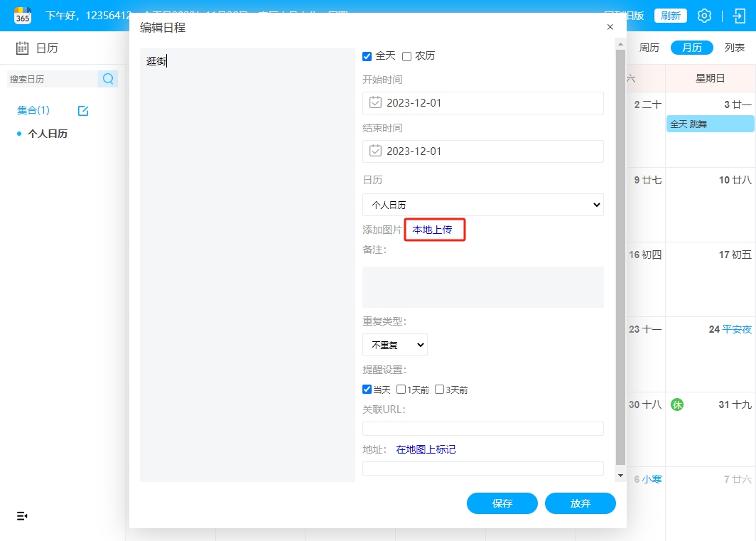The height and width of the screenshot is (541, 756).
Task: Switch to 月历 view
Action: (x=692, y=48)
